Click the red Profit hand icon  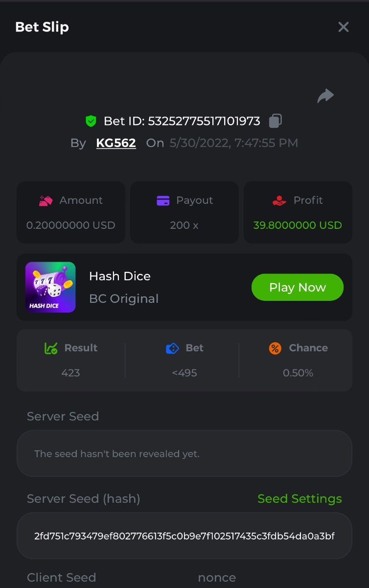coord(279,200)
